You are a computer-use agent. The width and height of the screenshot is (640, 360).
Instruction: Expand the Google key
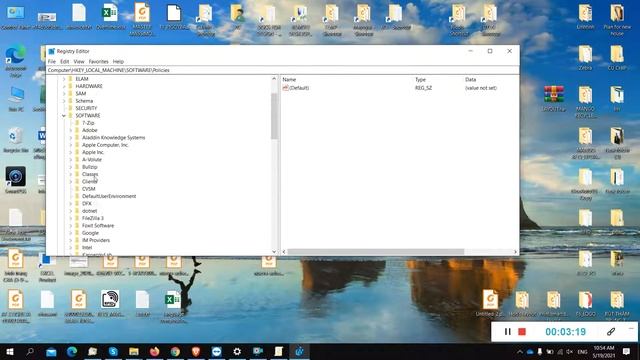(71, 233)
